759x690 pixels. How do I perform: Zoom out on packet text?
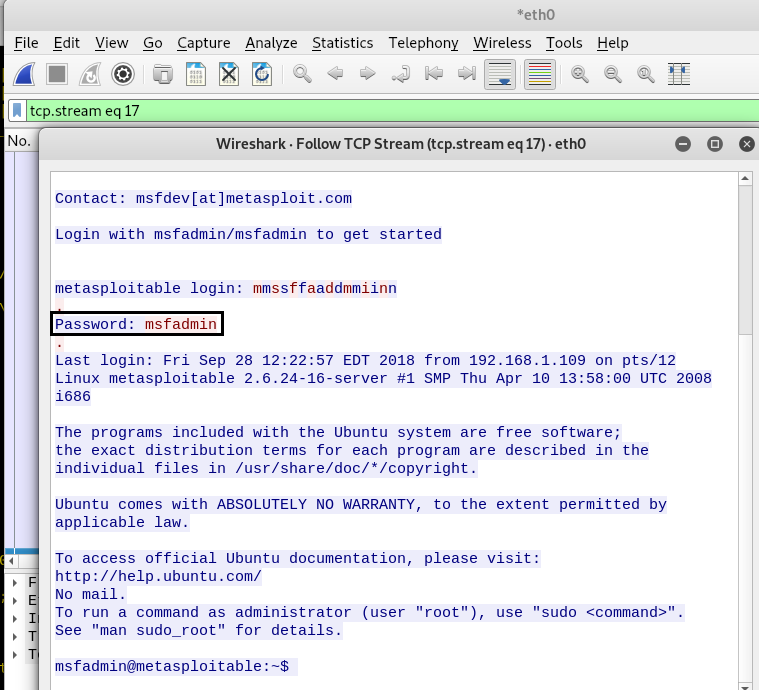[612, 75]
